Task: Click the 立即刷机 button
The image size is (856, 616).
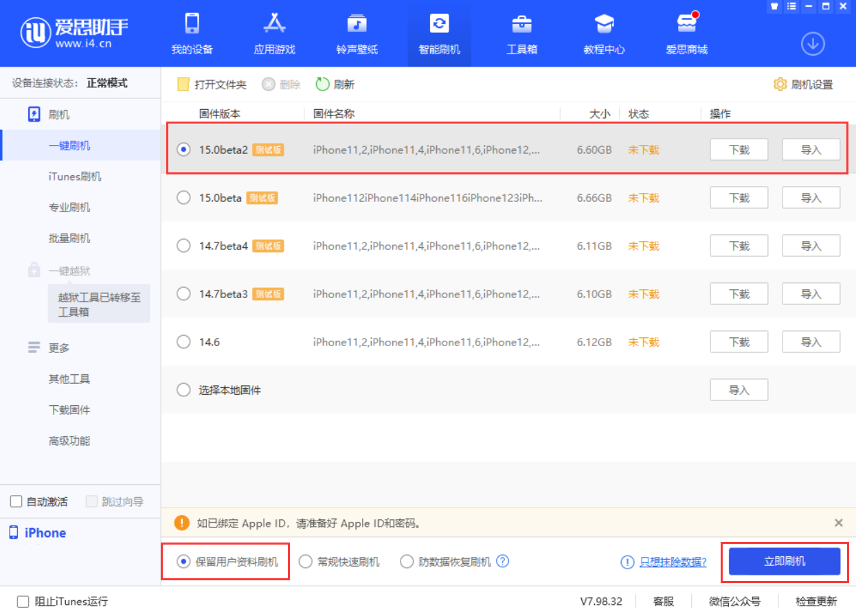Action: pyautogui.click(x=785, y=561)
